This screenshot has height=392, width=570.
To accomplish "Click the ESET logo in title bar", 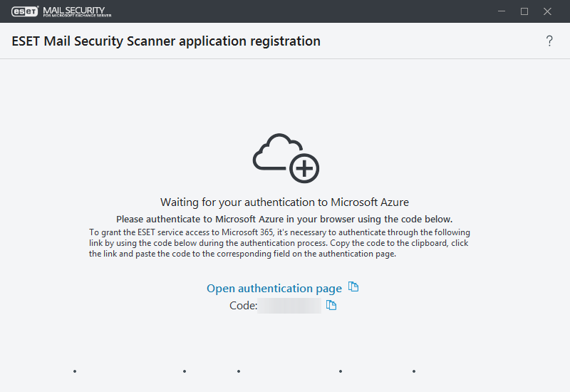I will click(x=24, y=11).
